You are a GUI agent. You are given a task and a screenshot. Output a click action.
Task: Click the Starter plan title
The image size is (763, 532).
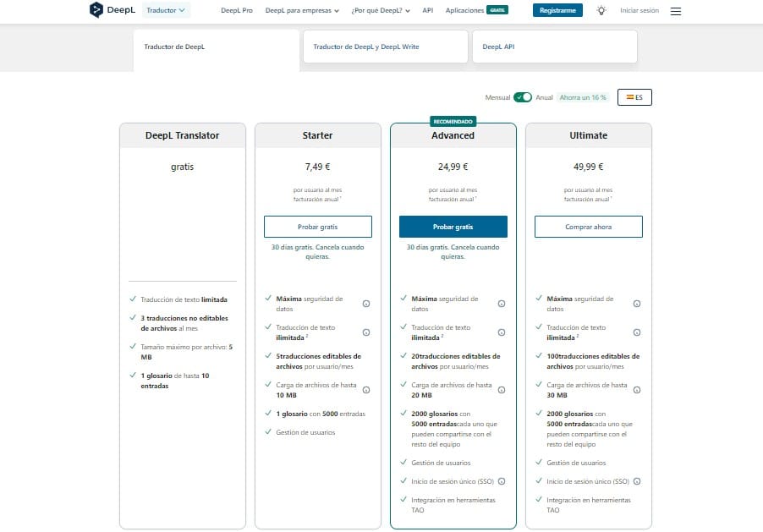[318, 135]
